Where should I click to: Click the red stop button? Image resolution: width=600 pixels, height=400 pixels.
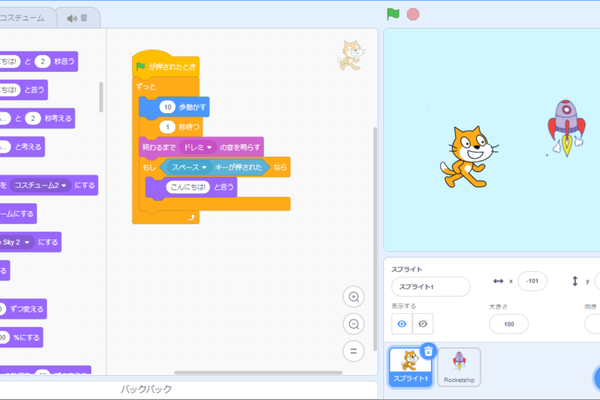click(413, 15)
